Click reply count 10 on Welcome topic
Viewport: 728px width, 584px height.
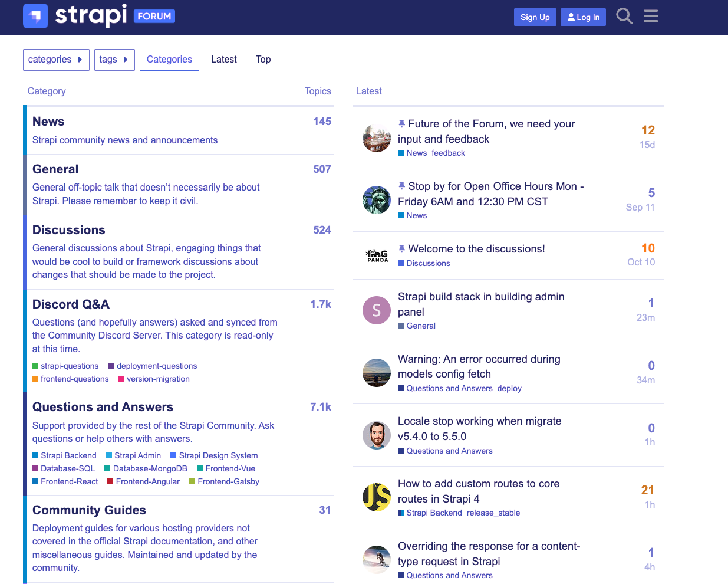(x=648, y=248)
